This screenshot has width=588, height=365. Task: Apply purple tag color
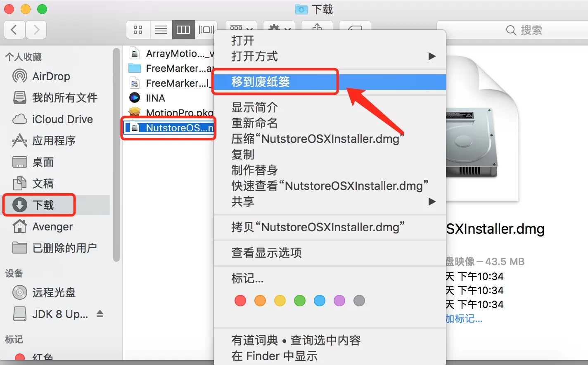point(339,301)
